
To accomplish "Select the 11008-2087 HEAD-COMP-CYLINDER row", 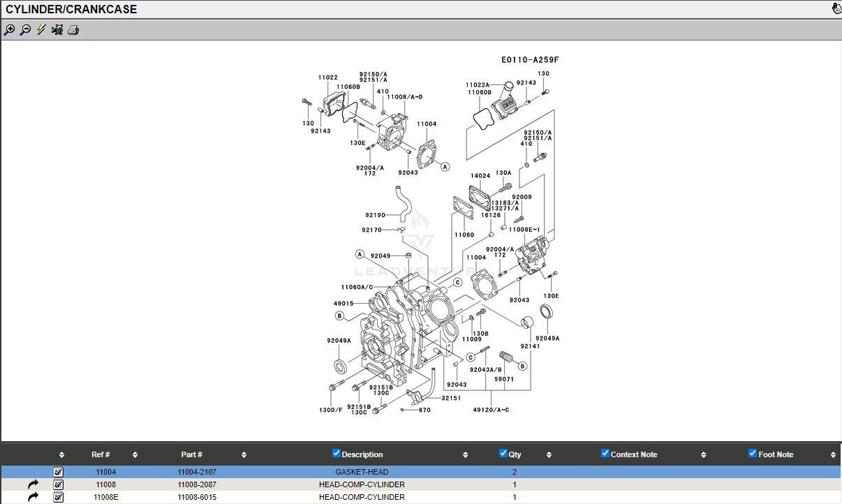I will [x=362, y=484].
